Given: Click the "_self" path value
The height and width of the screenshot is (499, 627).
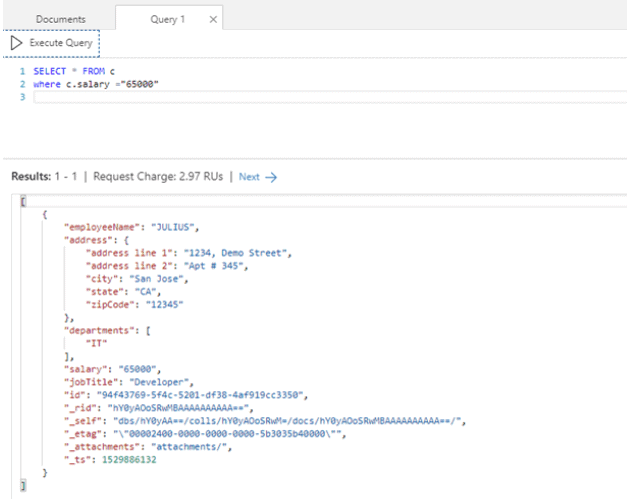Looking at the screenshot, I should coord(288,421).
